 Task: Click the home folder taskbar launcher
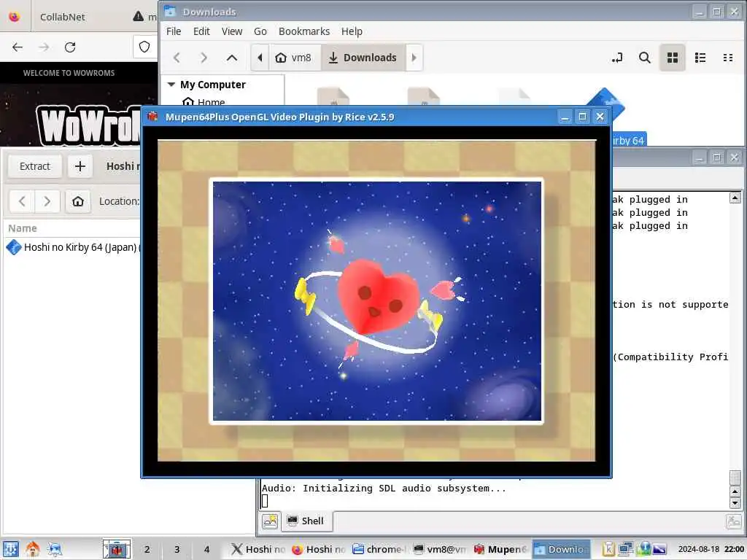(x=33, y=549)
